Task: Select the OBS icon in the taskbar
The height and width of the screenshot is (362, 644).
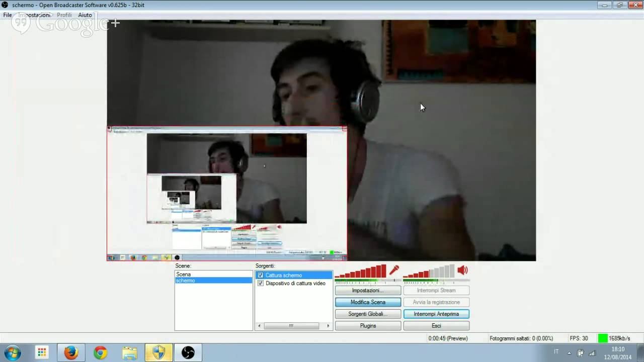Action: pyautogui.click(x=188, y=353)
